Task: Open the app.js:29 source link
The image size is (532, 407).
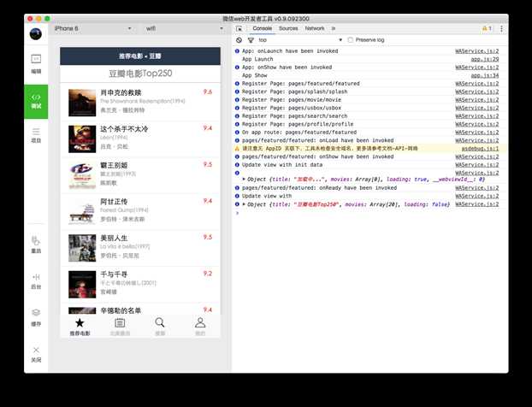Action: [485, 59]
